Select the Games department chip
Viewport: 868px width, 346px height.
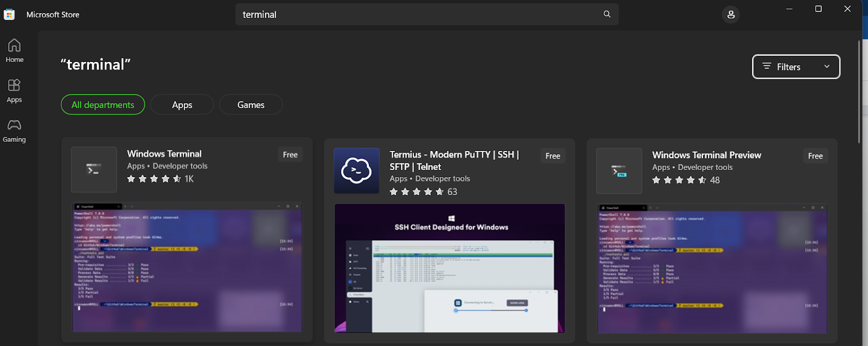pyautogui.click(x=251, y=105)
